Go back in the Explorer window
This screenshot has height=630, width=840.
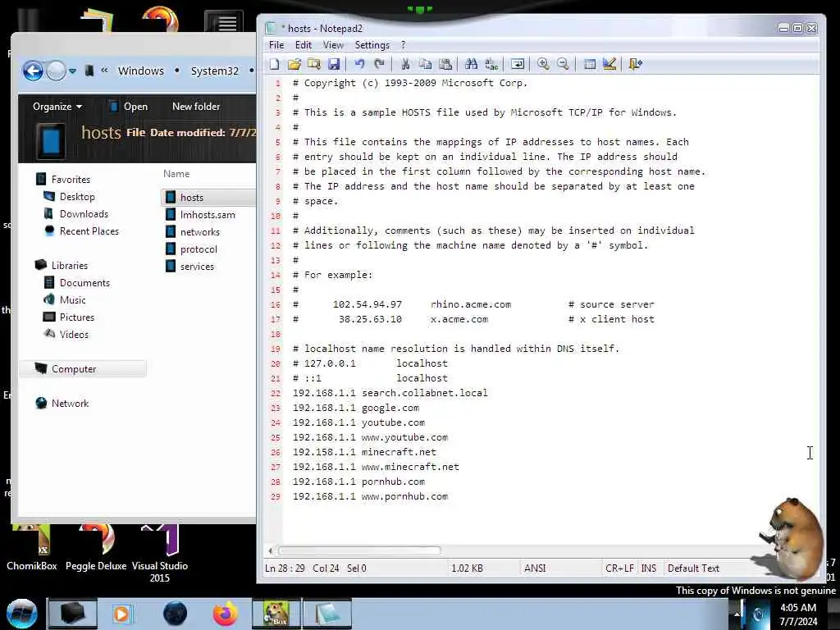pos(33,71)
